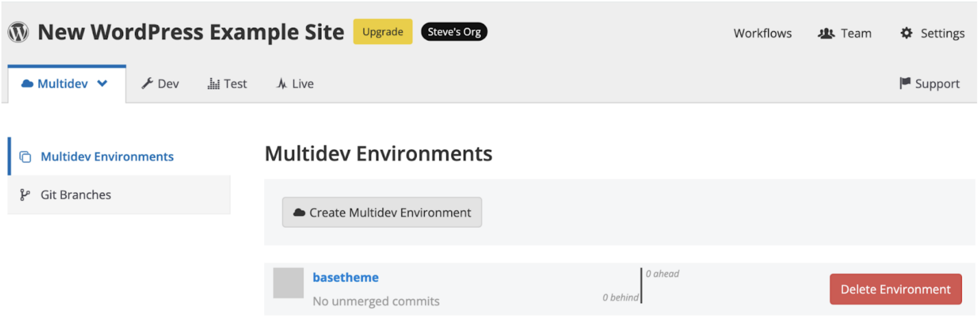Click Create Multidev Environment button
Screen dimensions: 980x319
coord(382,213)
